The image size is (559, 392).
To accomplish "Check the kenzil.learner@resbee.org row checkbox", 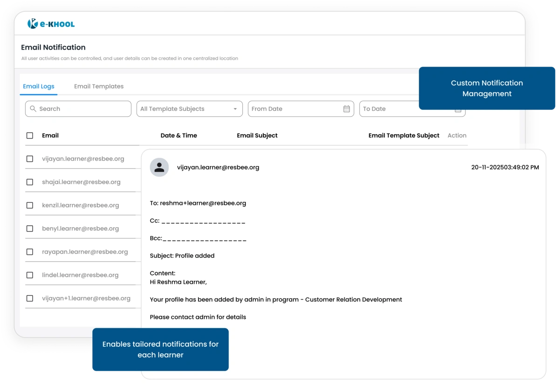I will 30,205.
